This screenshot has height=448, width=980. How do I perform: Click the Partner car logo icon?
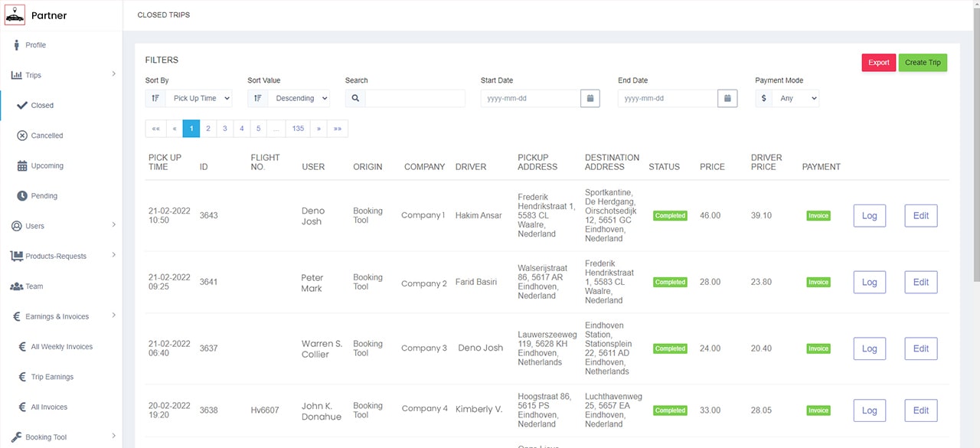click(x=15, y=15)
